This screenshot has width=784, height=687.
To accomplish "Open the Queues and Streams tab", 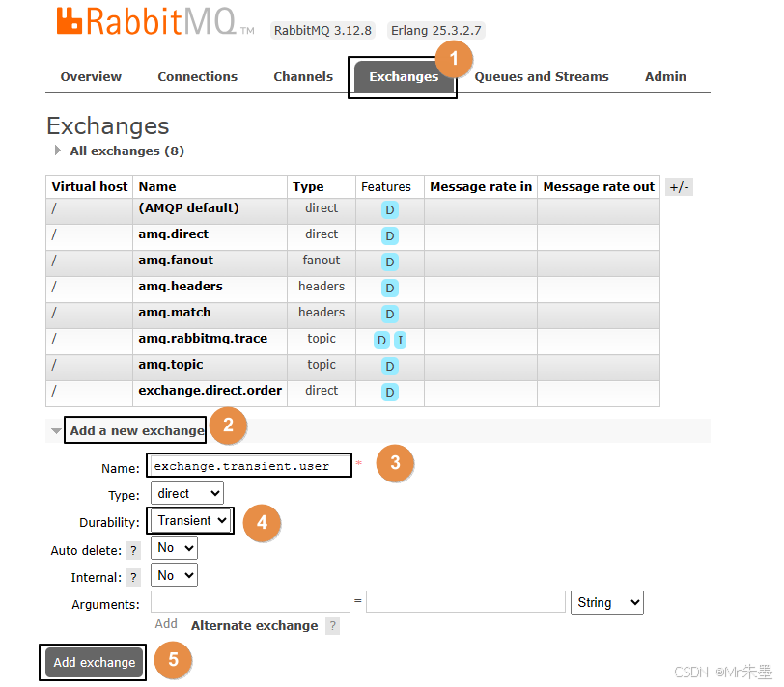I will tap(542, 76).
